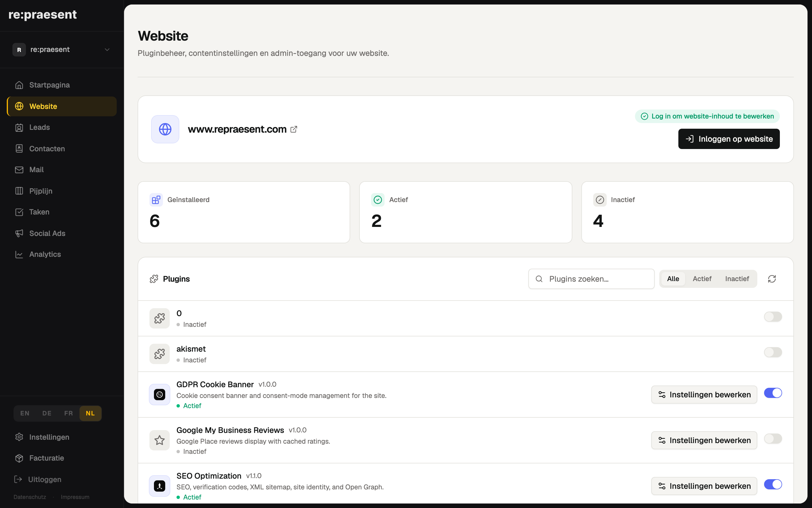Click the Actief count 2
This screenshot has width=812, height=508.
(x=376, y=221)
